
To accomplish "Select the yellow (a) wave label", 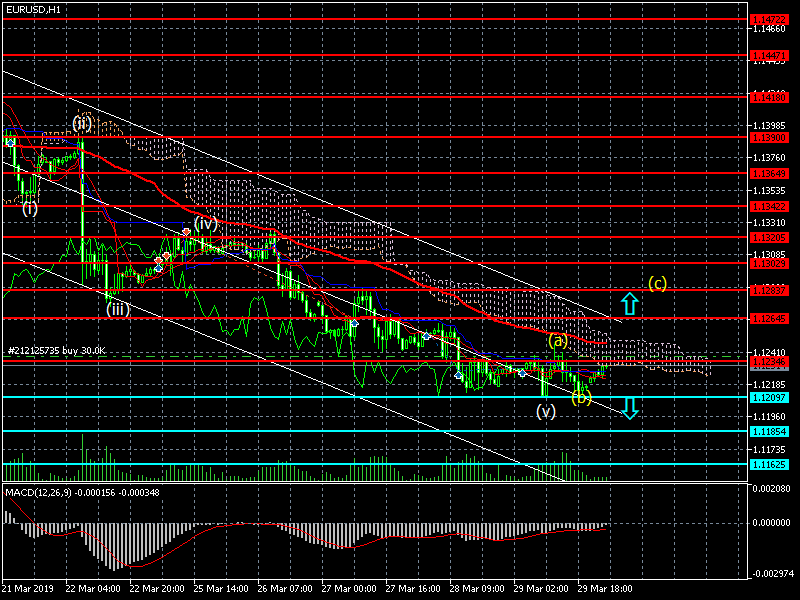I will 558,341.
